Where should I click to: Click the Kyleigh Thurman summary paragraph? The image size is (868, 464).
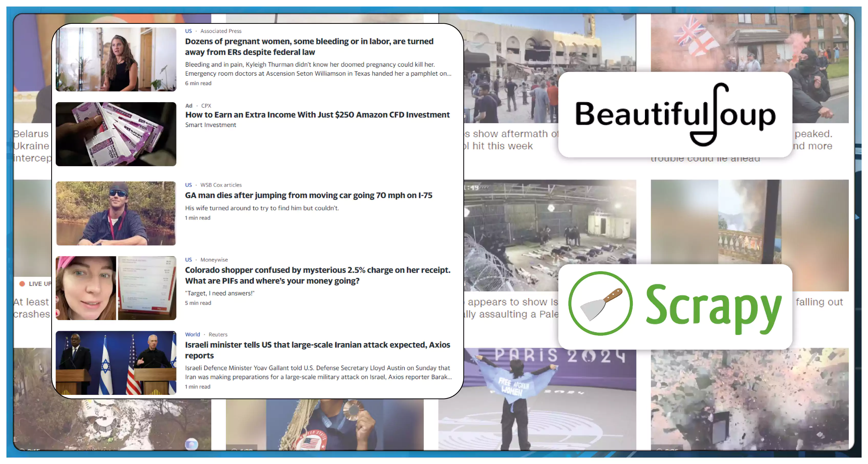pos(318,69)
